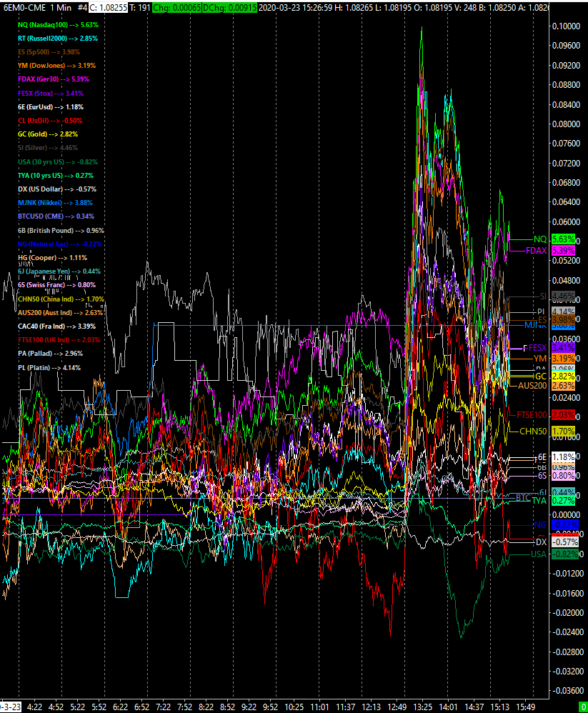Select the GC (Gold) legend label
588x713 pixels.
pos(48,134)
